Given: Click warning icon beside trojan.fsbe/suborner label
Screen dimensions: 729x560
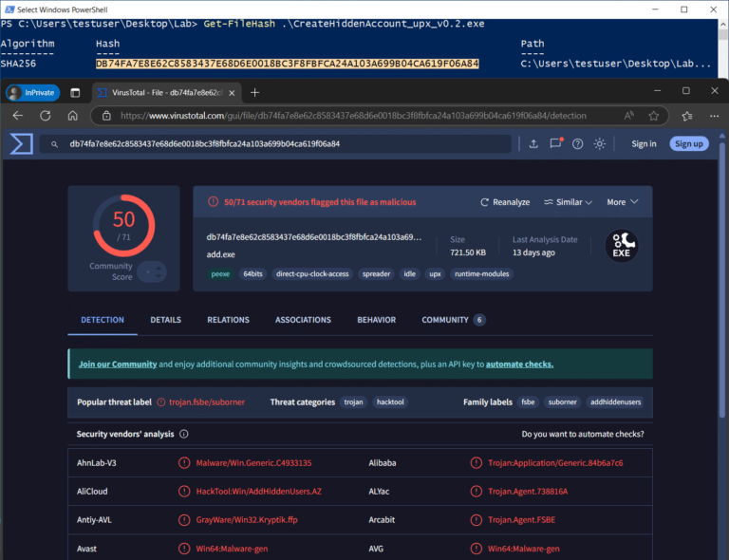Looking at the screenshot, I should point(160,402).
